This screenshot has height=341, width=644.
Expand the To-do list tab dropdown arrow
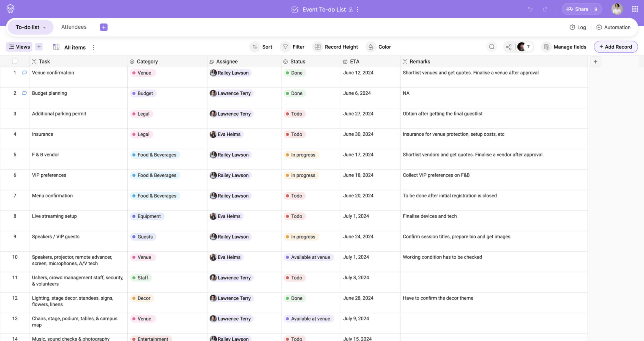44,28
